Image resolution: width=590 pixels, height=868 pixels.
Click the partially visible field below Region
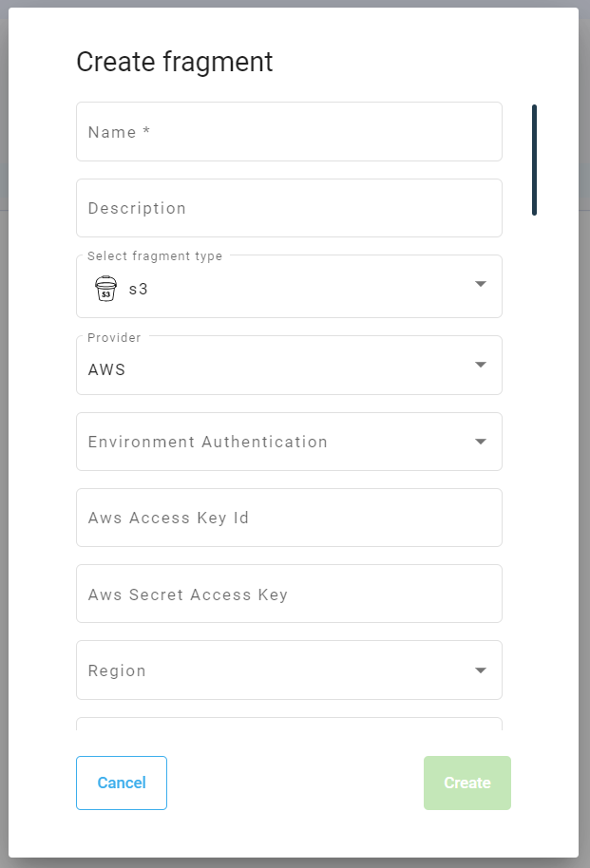289,724
